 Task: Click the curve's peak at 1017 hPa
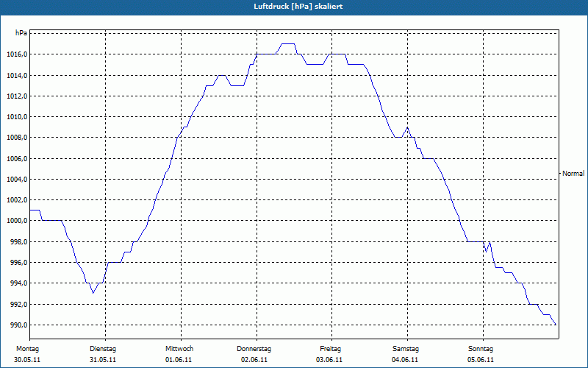287,44
